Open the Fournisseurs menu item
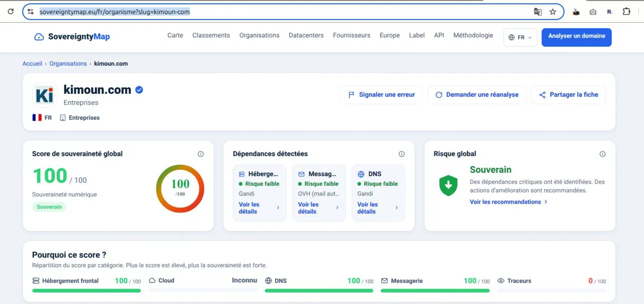 [x=352, y=35]
